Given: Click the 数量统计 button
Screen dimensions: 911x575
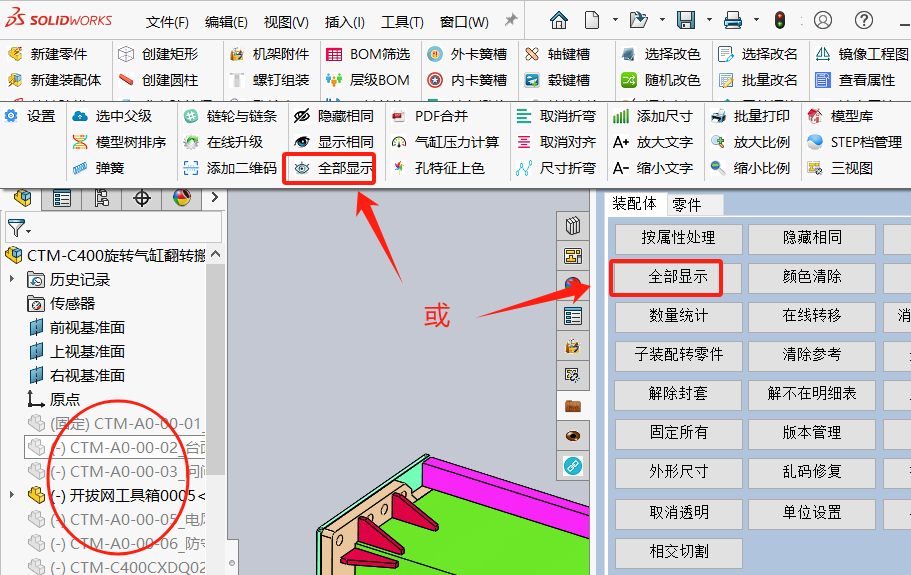Looking at the screenshot, I should pos(679,315).
